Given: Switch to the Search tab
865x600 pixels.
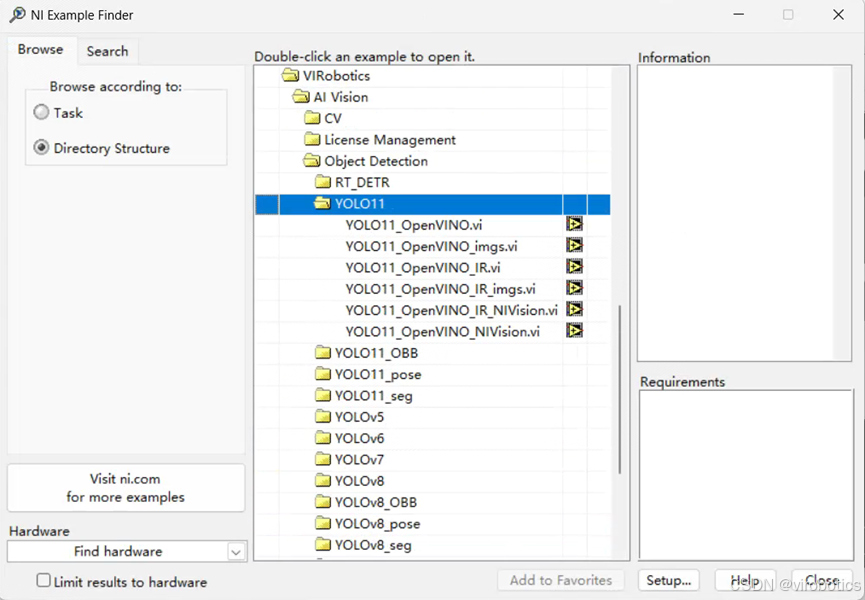Looking at the screenshot, I should pyautogui.click(x=108, y=51).
